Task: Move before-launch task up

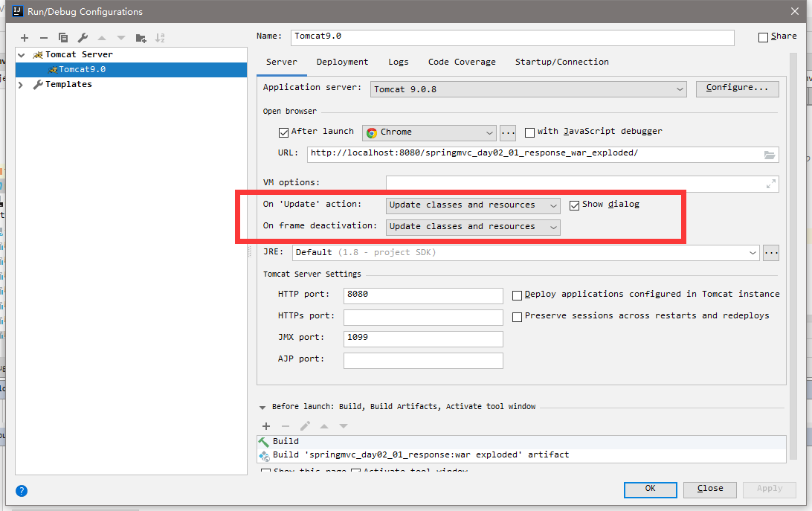Action: pyautogui.click(x=324, y=426)
